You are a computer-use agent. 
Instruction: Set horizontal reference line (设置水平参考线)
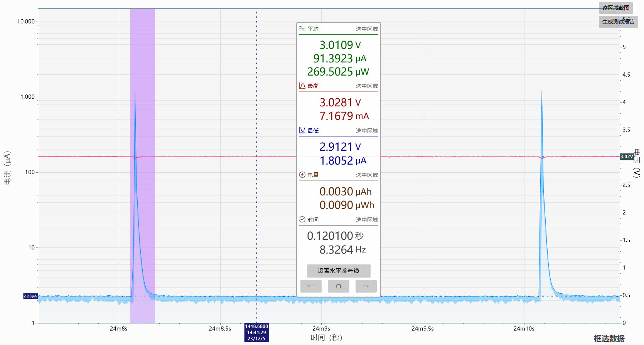coord(339,271)
